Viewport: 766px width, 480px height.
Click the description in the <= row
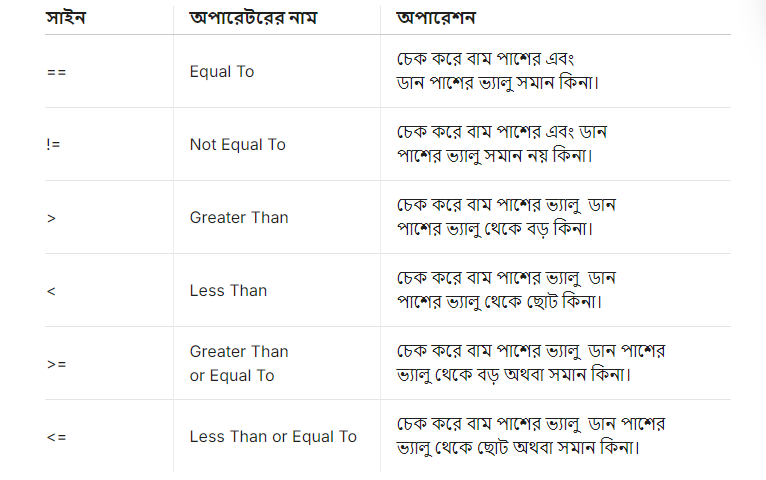531,435
